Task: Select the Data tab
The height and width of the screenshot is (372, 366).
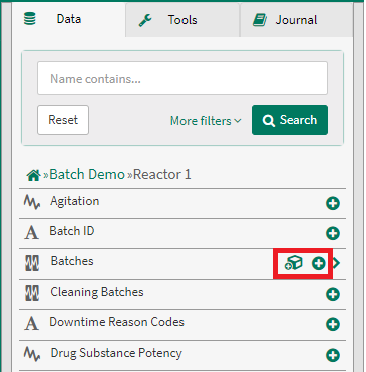Action: [x=69, y=19]
